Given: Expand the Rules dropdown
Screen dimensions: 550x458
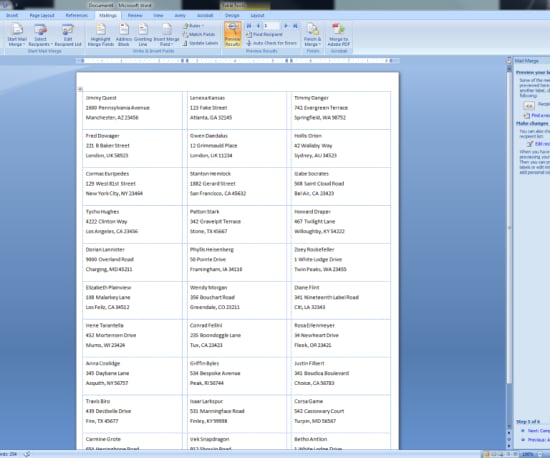Looking at the screenshot, I should pyautogui.click(x=193, y=26).
